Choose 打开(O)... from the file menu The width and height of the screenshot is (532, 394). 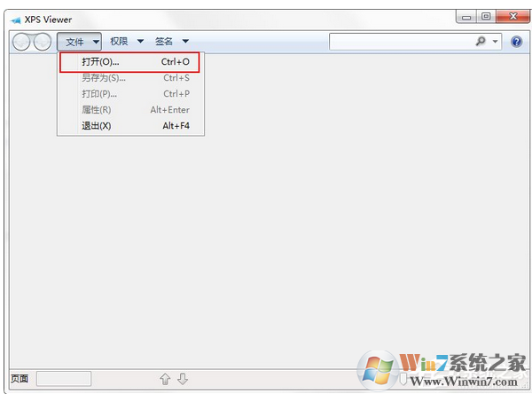[131, 62]
